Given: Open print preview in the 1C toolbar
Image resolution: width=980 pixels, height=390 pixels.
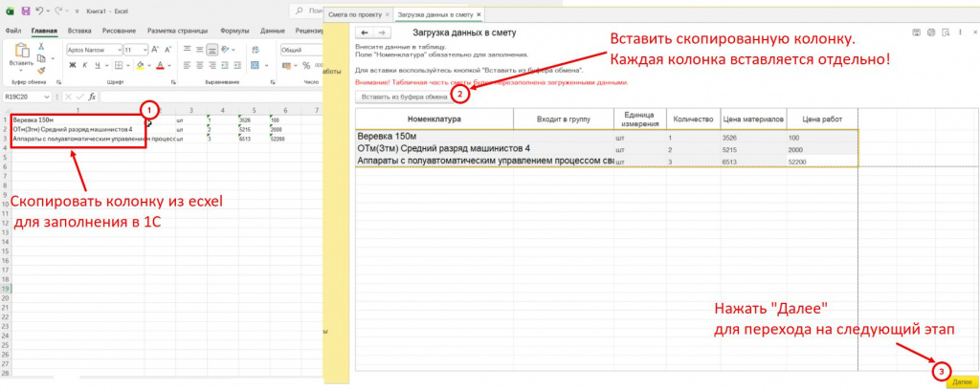Looking at the screenshot, I should tap(947, 32).
